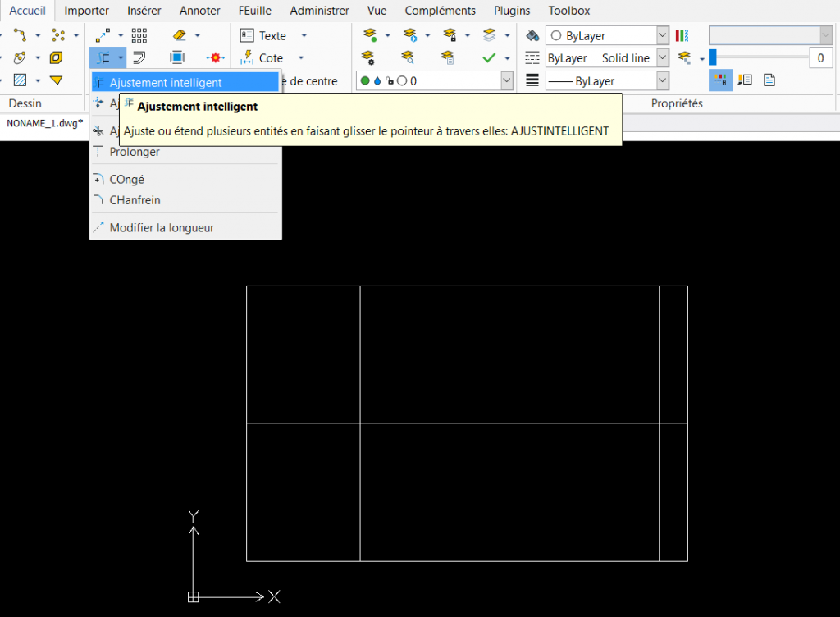
Task: Click the layer transparency icon
Action: 684,57
